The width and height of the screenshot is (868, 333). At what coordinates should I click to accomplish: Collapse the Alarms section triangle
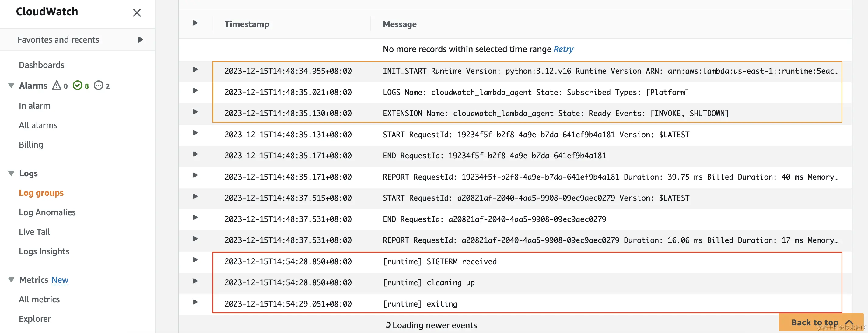click(11, 85)
